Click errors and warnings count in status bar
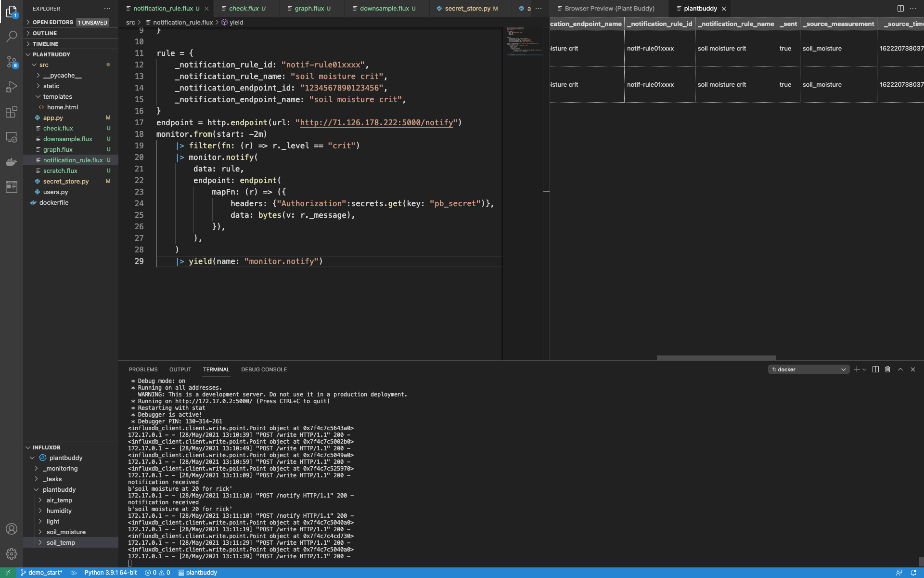 point(157,573)
